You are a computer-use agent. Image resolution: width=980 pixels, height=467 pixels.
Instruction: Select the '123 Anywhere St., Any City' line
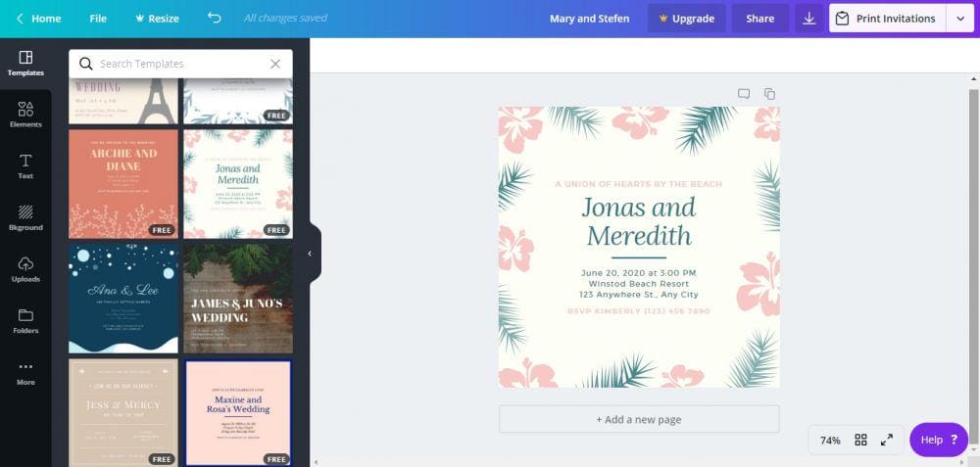[639, 295]
